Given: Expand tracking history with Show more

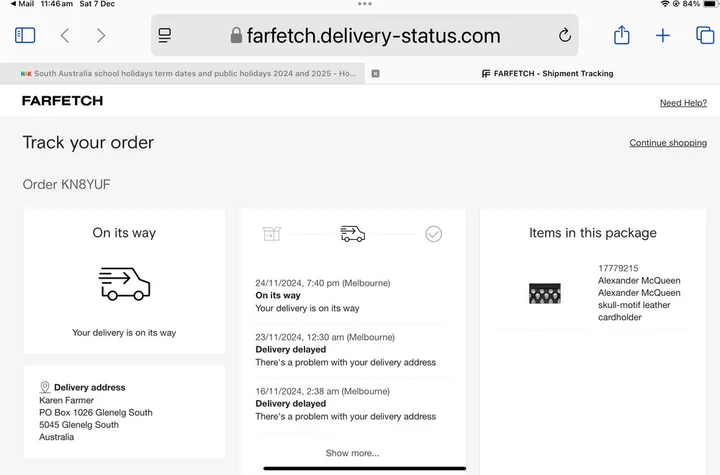Looking at the screenshot, I should point(352,453).
